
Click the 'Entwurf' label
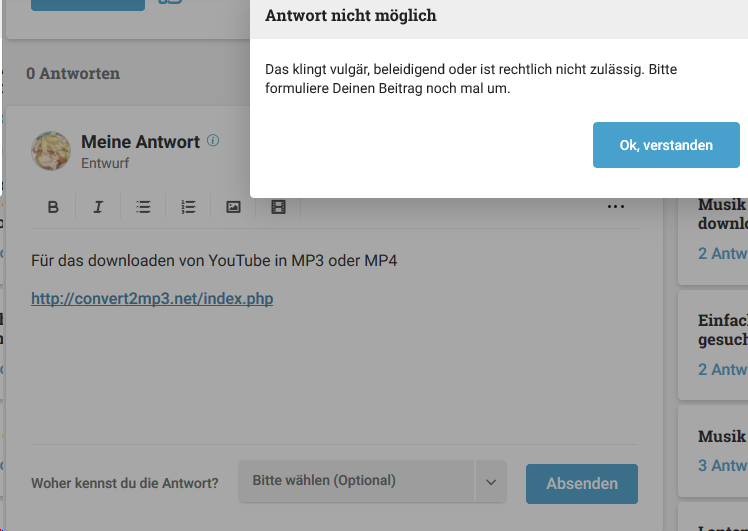pyautogui.click(x=105, y=163)
